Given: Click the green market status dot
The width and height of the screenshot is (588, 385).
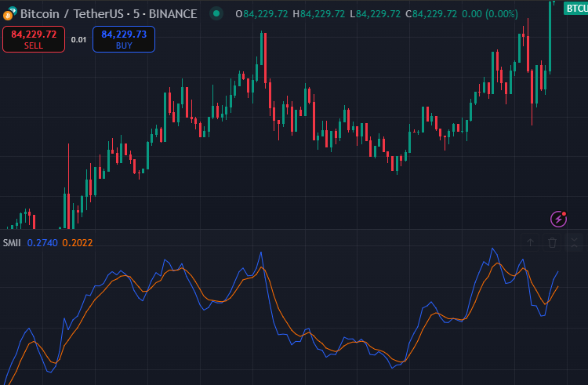Looking at the screenshot, I should pyautogui.click(x=216, y=14).
